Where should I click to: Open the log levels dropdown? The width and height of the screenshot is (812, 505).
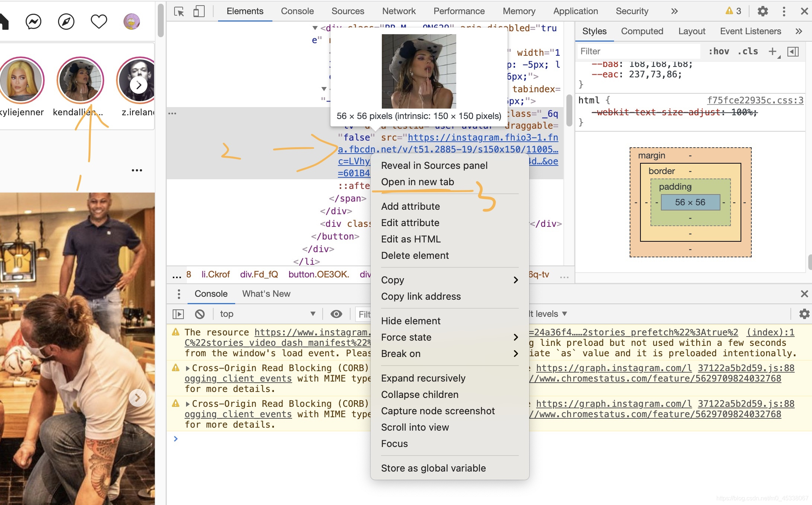(548, 314)
